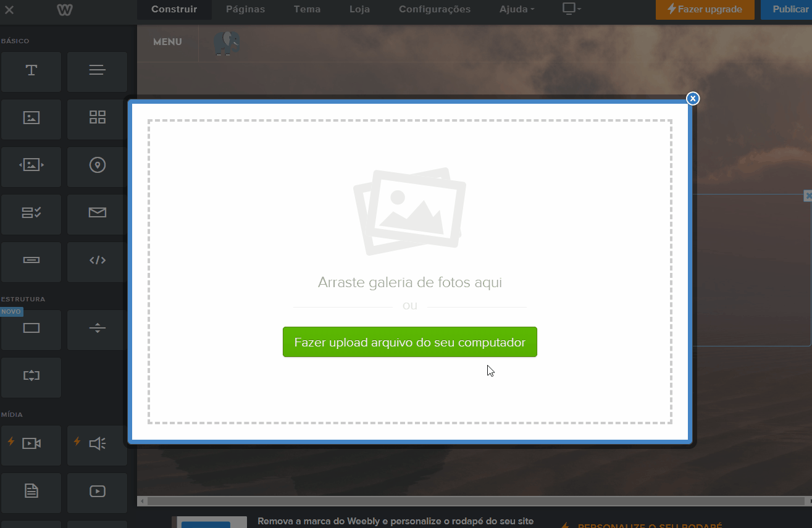Close the editor with the X icon
Image resolution: width=812 pixels, height=528 pixels.
pos(9,10)
